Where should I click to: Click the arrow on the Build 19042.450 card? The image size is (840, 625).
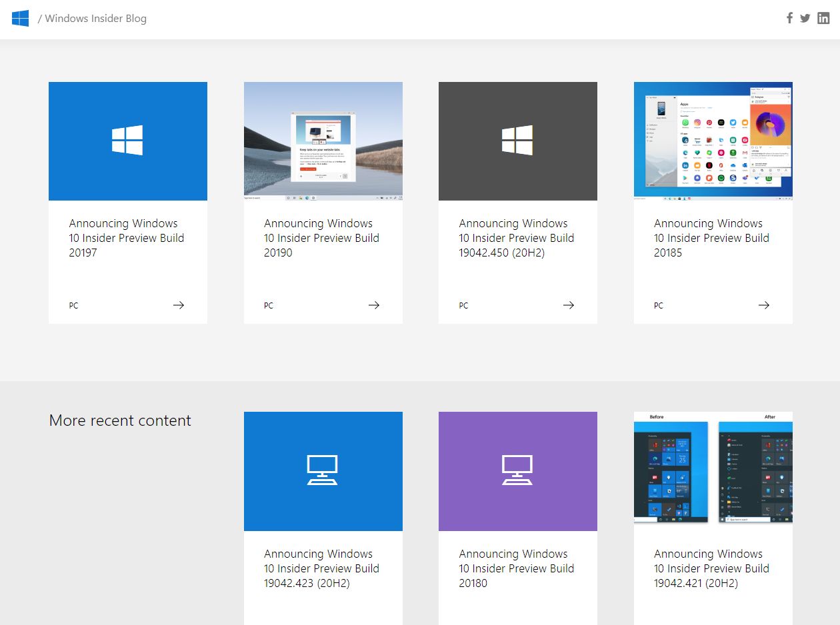click(x=569, y=305)
